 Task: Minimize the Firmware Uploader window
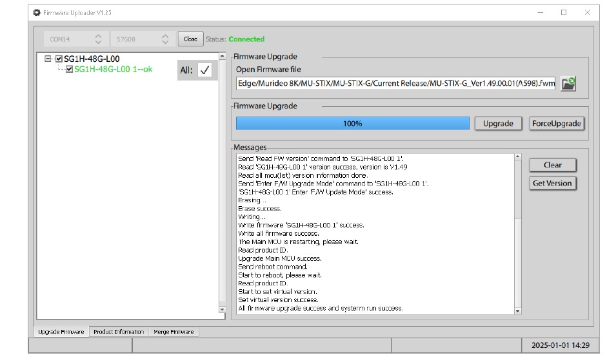click(x=540, y=12)
